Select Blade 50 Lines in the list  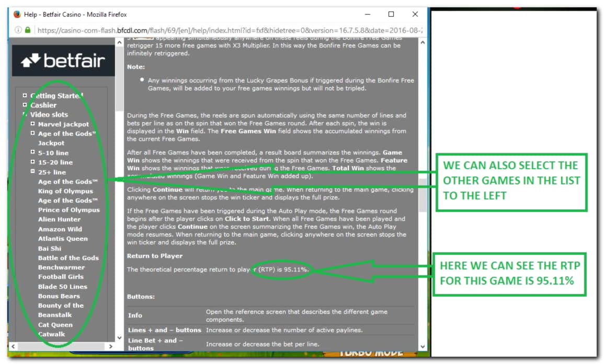[63, 286]
